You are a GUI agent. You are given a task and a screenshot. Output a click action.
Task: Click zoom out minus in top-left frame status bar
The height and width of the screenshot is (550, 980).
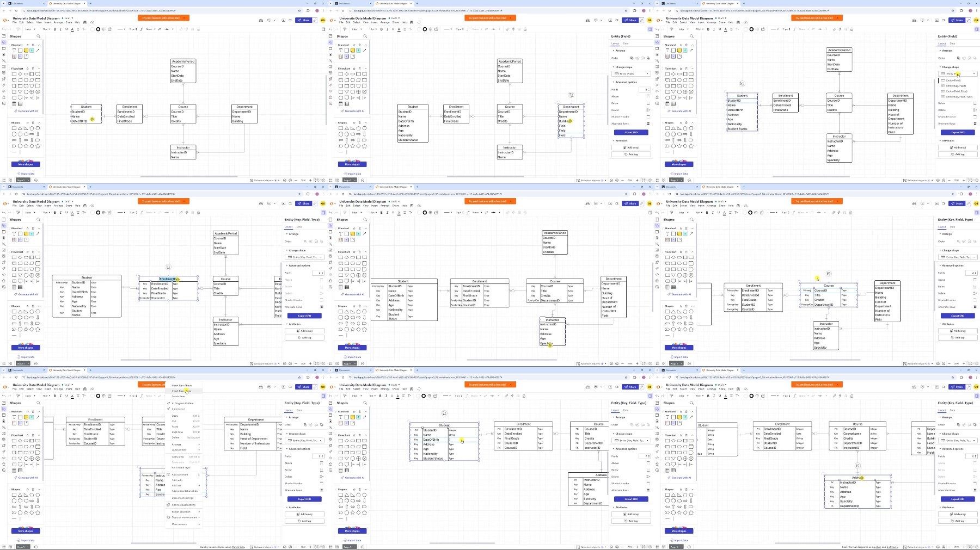coord(296,180)
